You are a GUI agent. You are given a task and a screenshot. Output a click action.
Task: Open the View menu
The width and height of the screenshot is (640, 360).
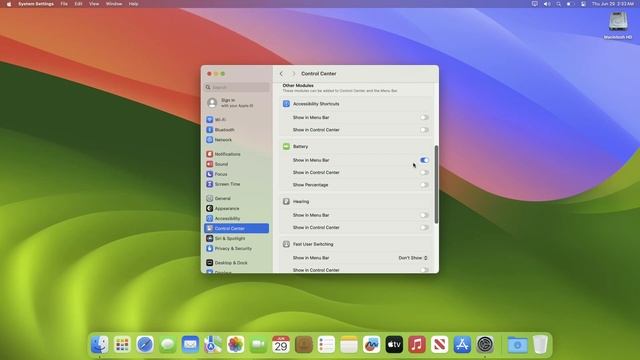[x=94, y=4]
